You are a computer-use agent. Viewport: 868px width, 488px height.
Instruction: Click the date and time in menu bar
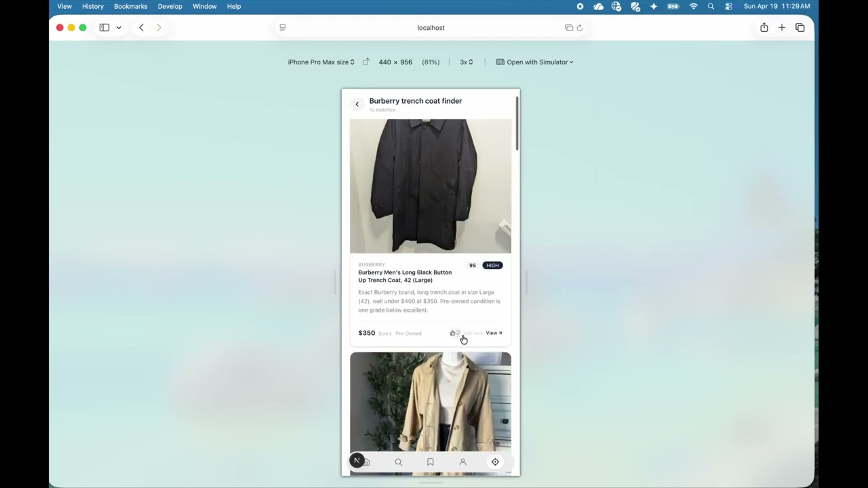point(776,6)
